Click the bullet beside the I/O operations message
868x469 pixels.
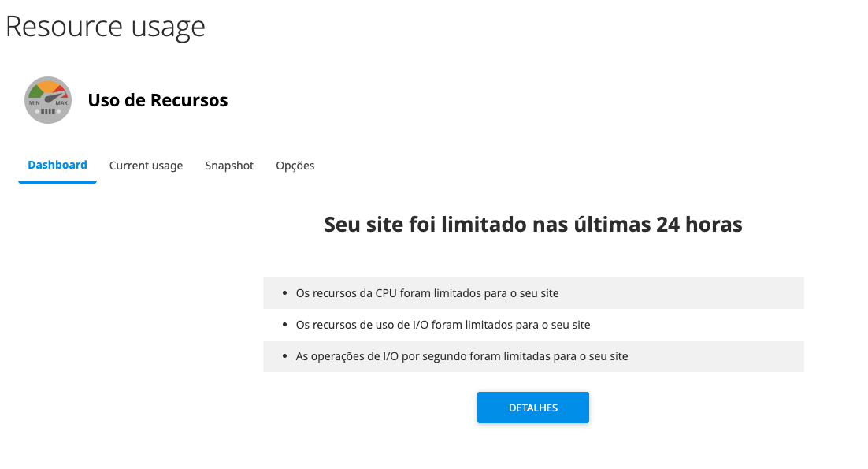pos(285,356)
